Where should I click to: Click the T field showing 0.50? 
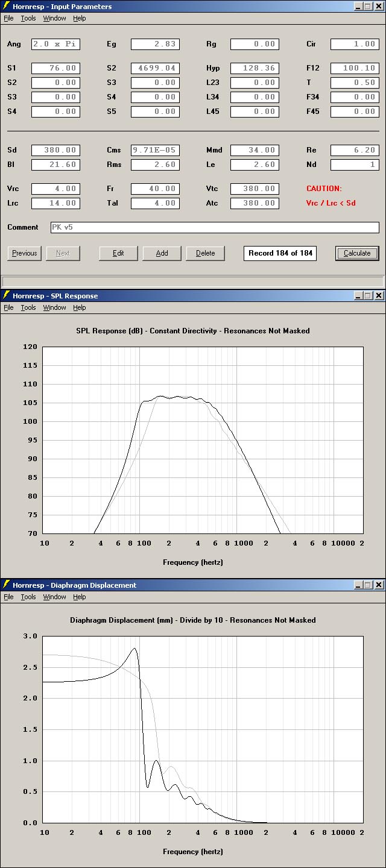pyautogui.click(x=355, y=83)
